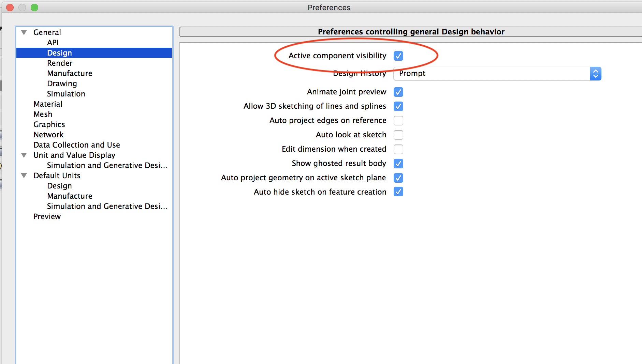Collapse the General section

(x=24, y=32)
